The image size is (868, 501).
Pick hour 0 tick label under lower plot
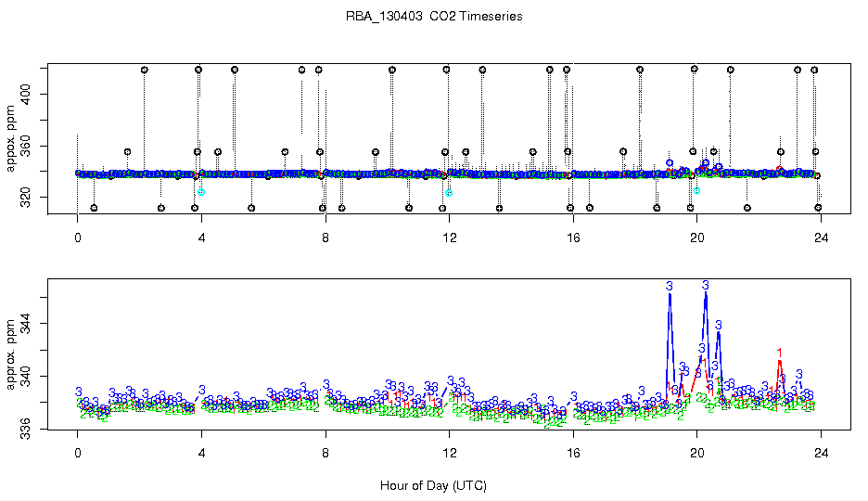coord(78,453)
